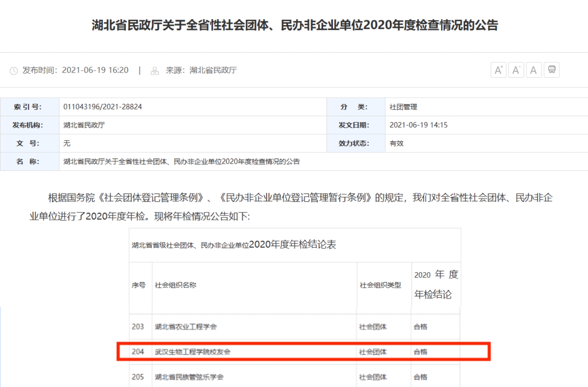The height and width of the screenshot is (387, 588).
Task: Click the announcement name in the 名称 row
Action: click(x=181, y=161)
